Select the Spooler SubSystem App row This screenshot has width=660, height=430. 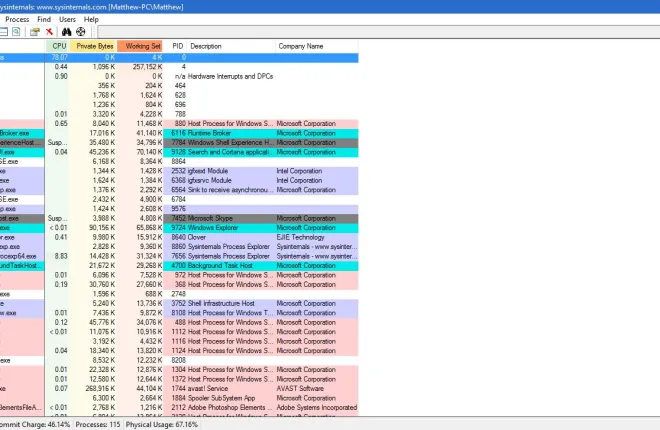click(x=179, y=398)
